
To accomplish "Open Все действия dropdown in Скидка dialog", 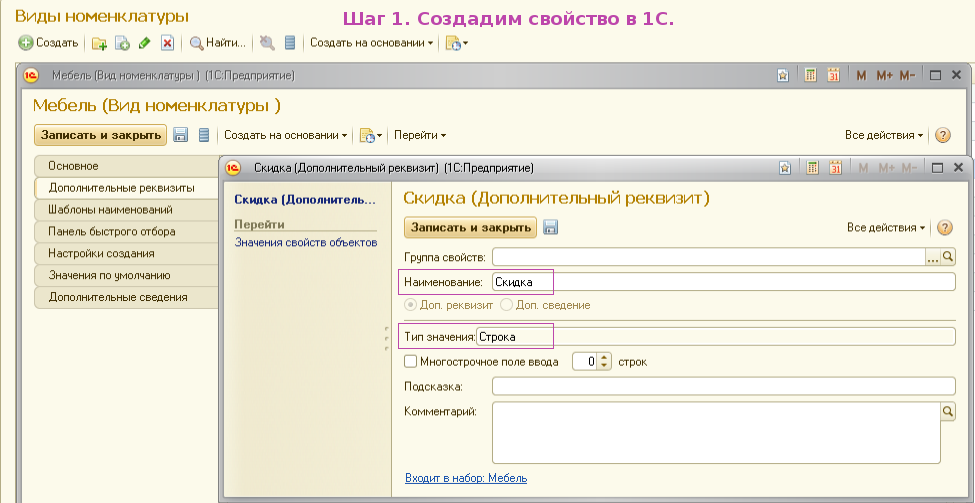I will point(886,228).
